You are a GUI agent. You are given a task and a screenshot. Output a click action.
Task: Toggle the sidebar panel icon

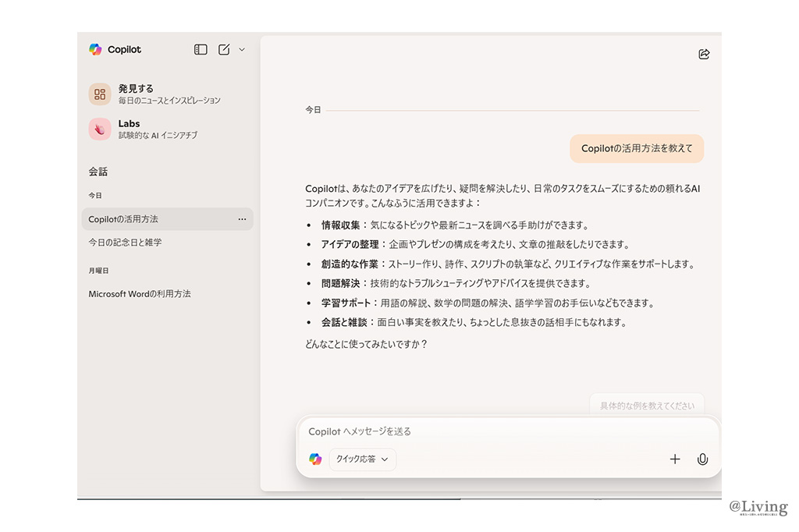201,49
